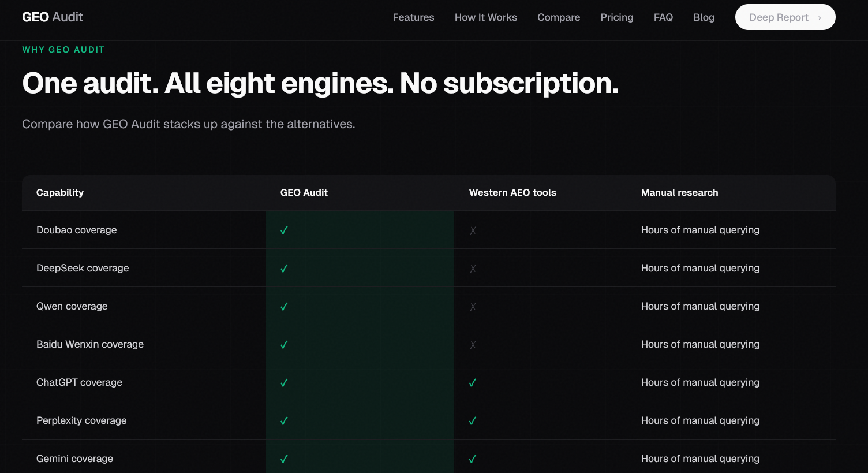Click GEO Audit checkmark for Baidu Wenxin coverage
The image size is (868, 473).
284,345
